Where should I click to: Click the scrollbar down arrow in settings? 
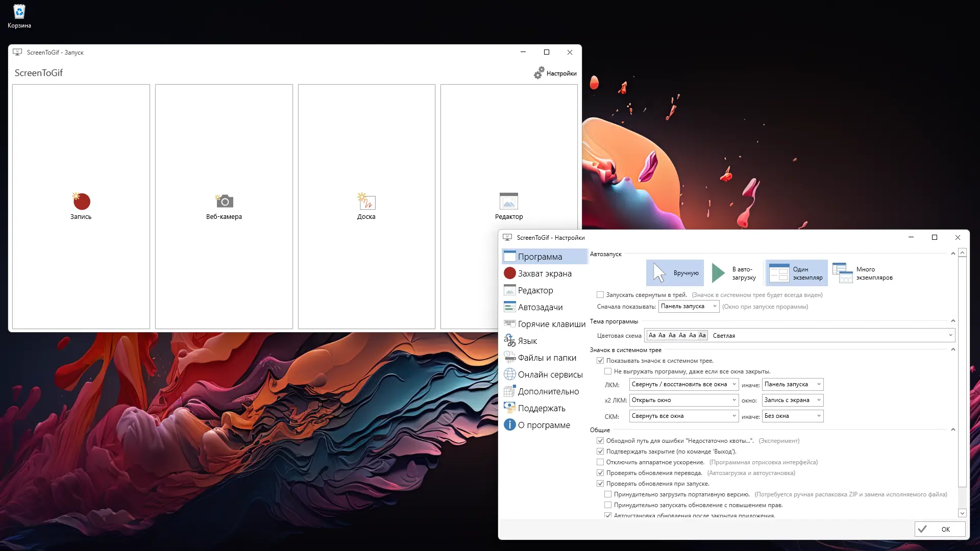point(962,513)
